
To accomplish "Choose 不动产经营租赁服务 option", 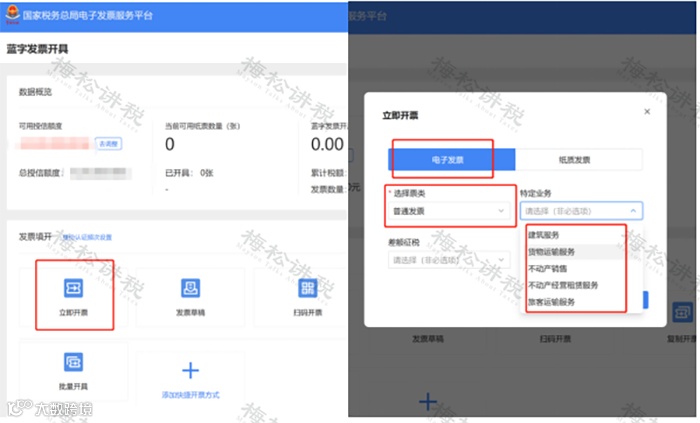I will [562, 285].
